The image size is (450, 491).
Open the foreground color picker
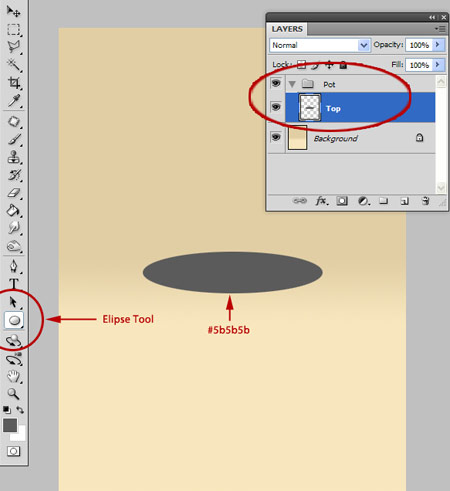10,425
